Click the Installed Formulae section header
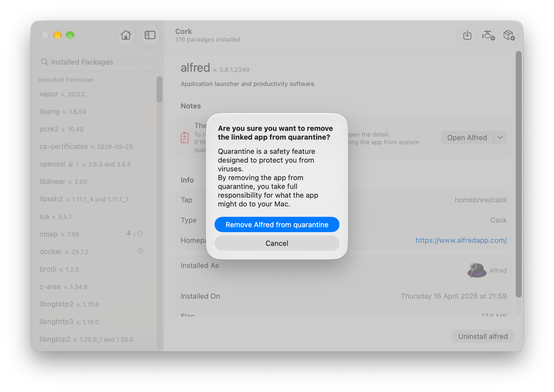Viewport: 554px width, 392px height. coord(66,80)
